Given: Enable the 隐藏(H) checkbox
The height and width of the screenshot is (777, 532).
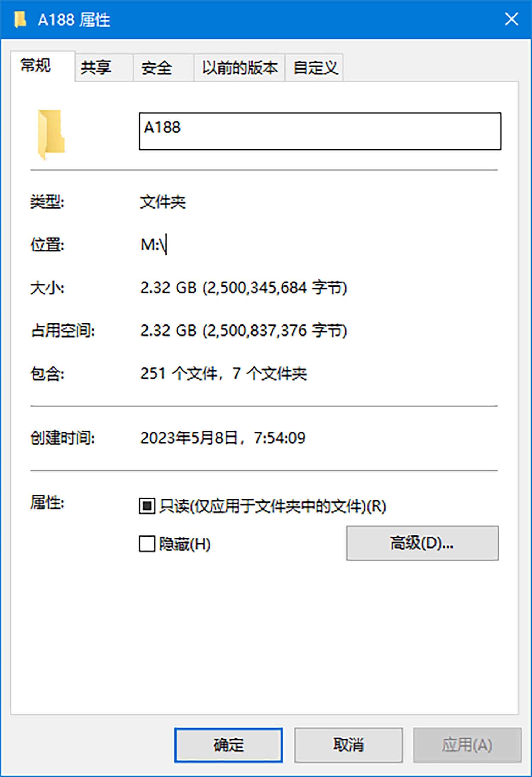Looking at the screenshot, I should [147, 544].
